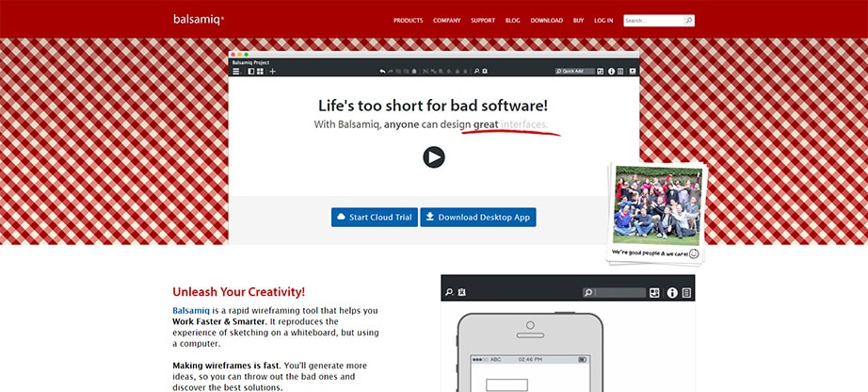This screenshot has height=392, width=868.
Task: Open the COMPANY menu
Action: pos(447,21)
